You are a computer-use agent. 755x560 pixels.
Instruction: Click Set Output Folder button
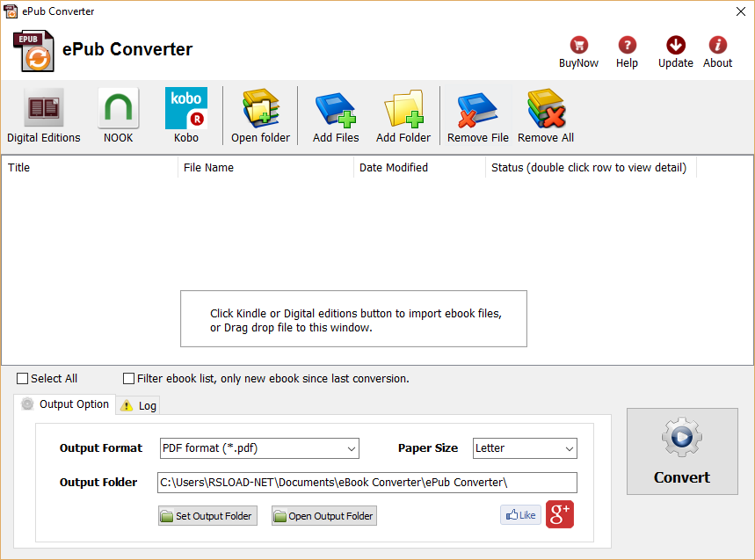click(x=207, y=516)
